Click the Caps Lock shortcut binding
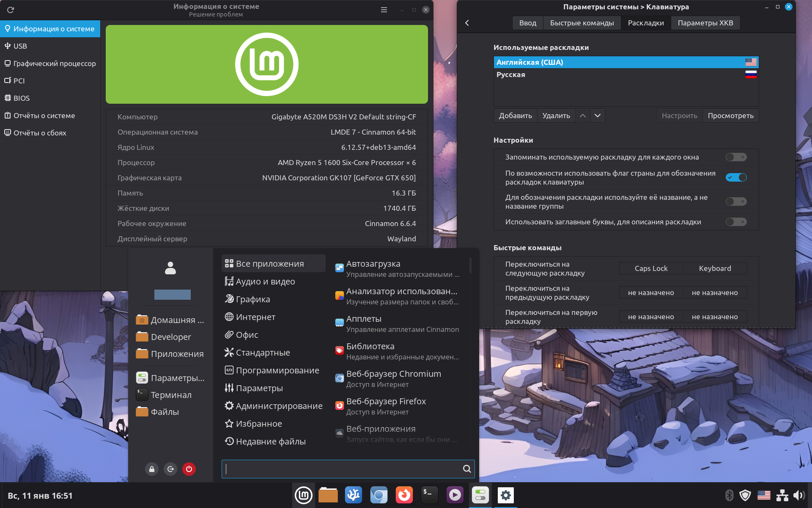The width and height of the screenshot is (812, 508). point(651,268)
